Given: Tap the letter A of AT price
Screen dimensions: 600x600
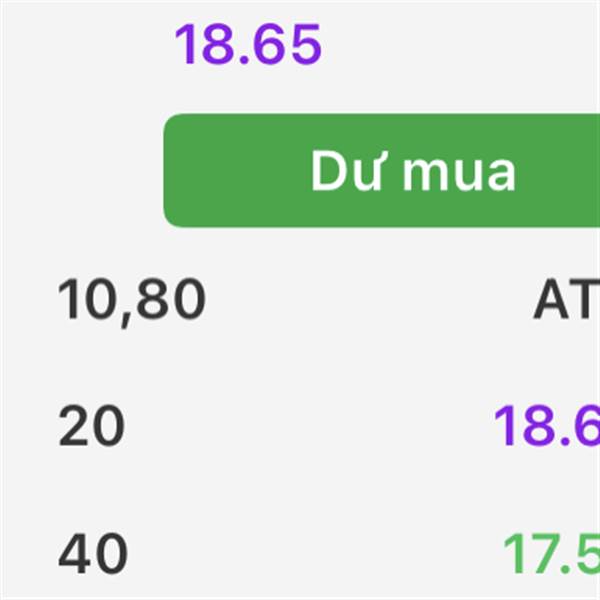Looking at the screenshot, I should [x=551, y=299].
